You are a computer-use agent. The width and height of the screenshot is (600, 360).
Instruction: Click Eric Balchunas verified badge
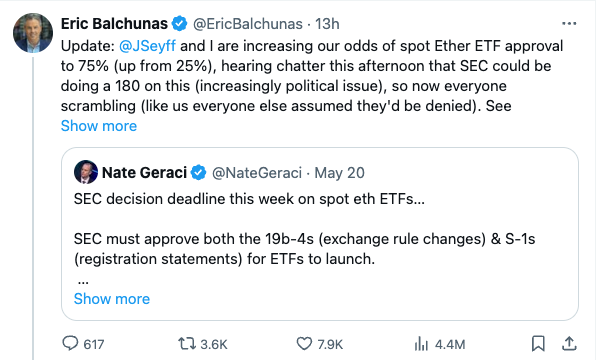pos(179,24)
